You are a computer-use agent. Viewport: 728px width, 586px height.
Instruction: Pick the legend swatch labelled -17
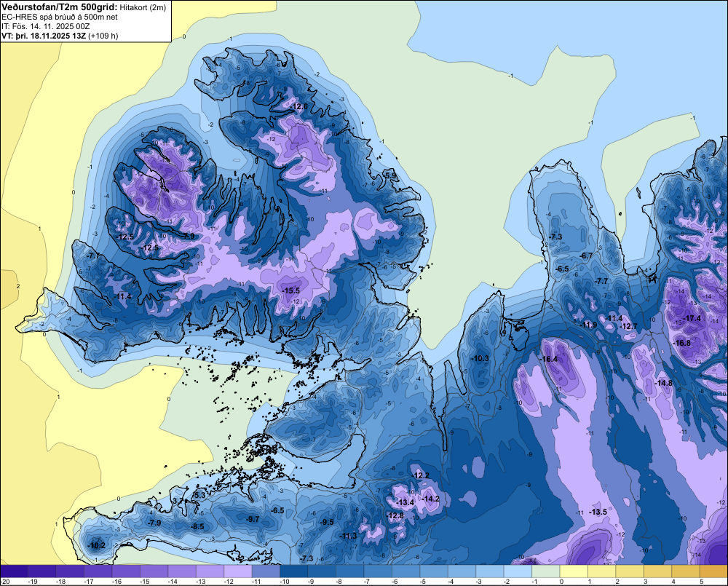tap(98, 571)
